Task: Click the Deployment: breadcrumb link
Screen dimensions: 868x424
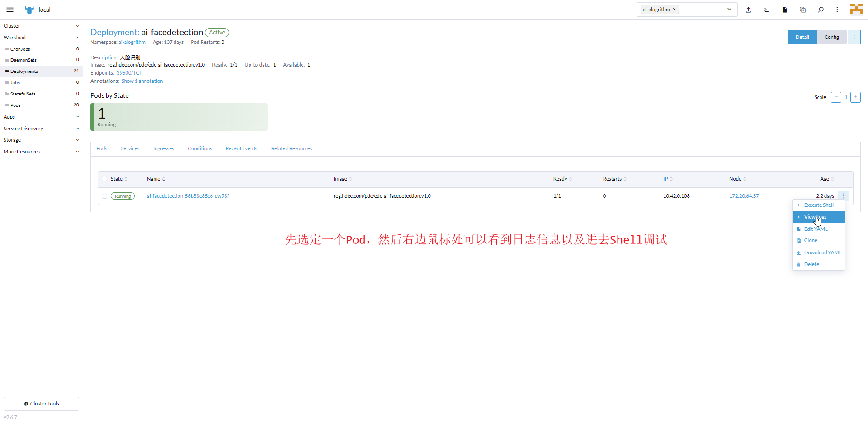Action: point(115,32)
